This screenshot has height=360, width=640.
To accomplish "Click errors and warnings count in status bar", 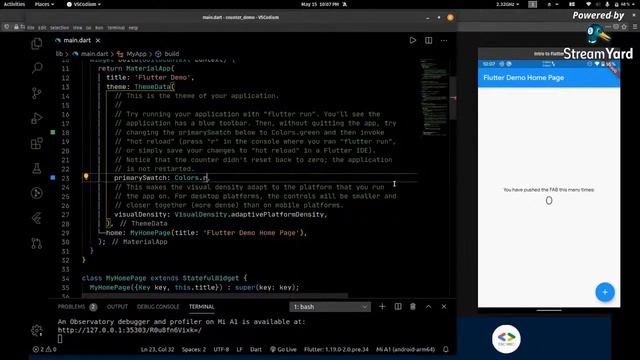I will coord(44,349).
